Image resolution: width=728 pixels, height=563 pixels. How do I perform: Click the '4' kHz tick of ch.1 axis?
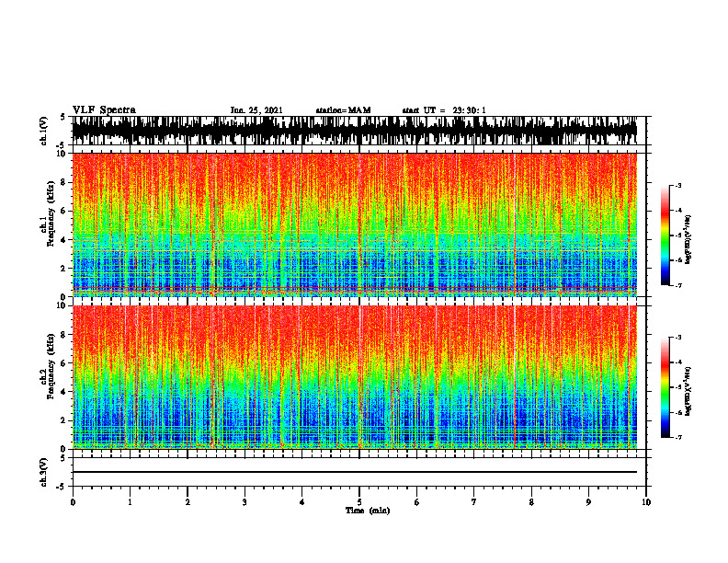pos(63,240)
